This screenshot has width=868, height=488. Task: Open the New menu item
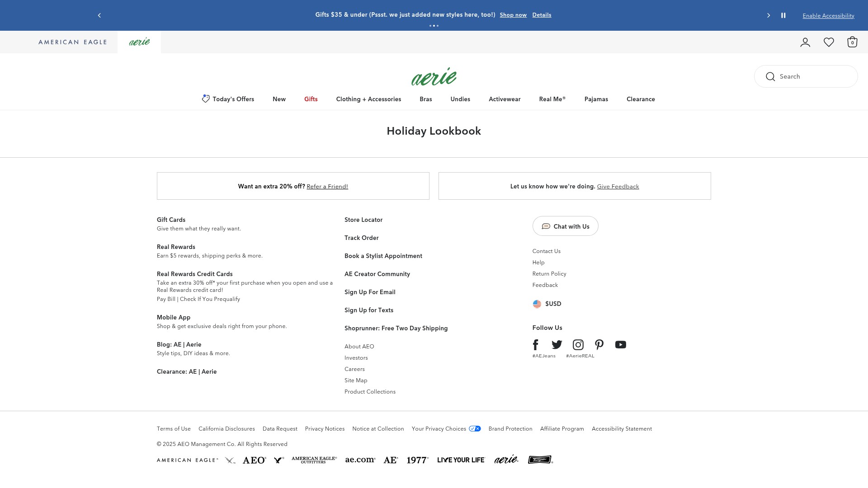coord(279,99)
